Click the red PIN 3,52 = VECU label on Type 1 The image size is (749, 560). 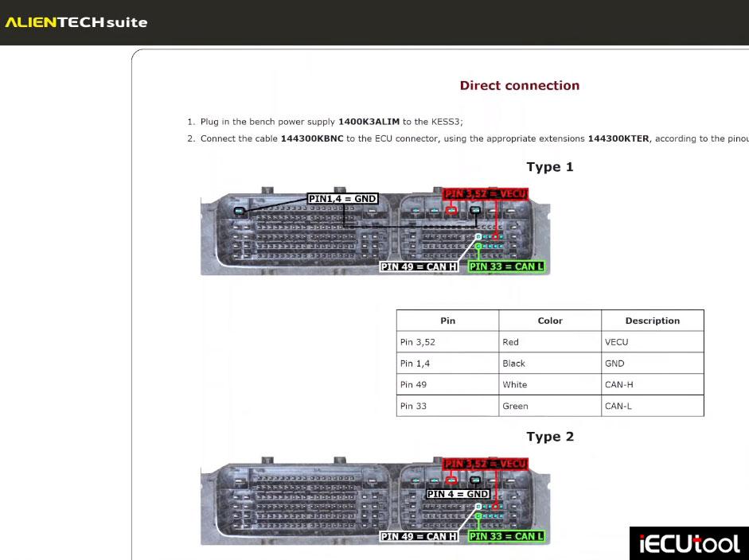486,194
